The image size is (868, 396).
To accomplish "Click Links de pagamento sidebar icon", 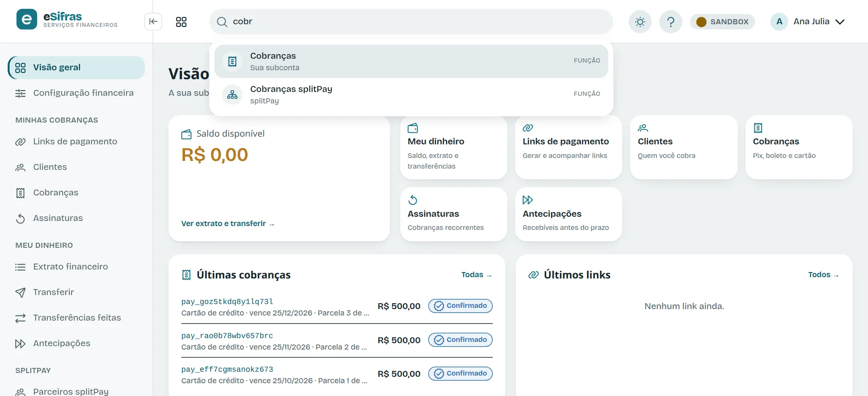I will tap(20, 142).
